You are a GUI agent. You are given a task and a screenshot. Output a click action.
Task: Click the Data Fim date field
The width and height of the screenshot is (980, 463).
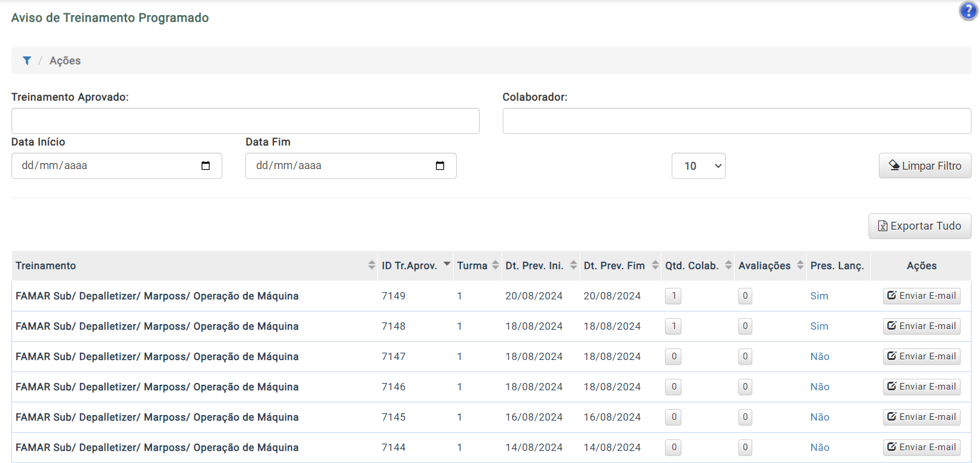pos(351,165)
